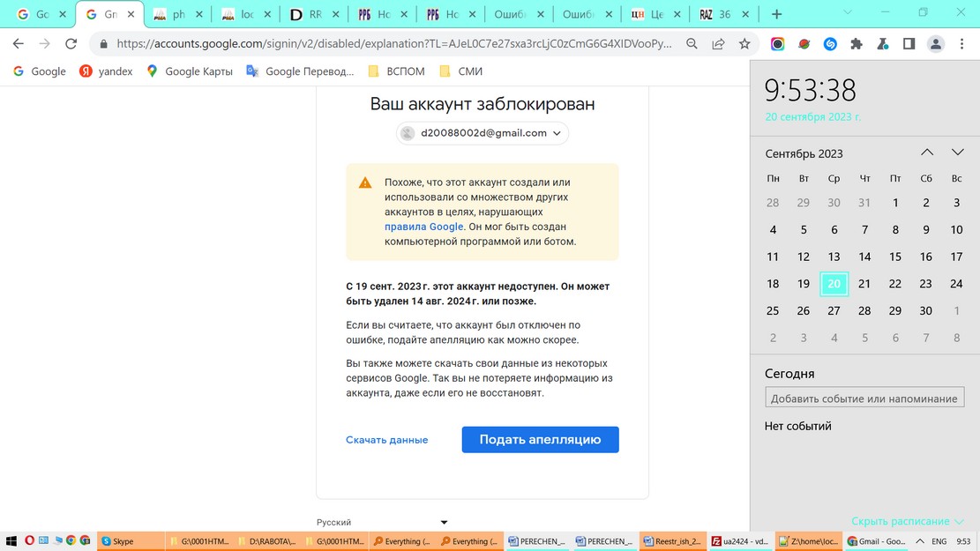Switch to the 'Це' tab
The width and height of the screenshot is (980, 551).
[x=655, y=14]
